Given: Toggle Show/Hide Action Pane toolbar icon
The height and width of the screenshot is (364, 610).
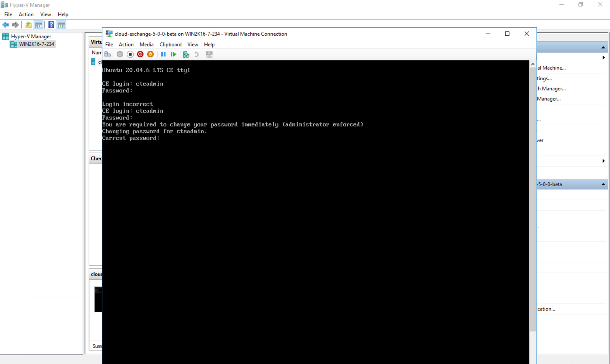Looking at the screenshot, I should (x=62, y=25).
